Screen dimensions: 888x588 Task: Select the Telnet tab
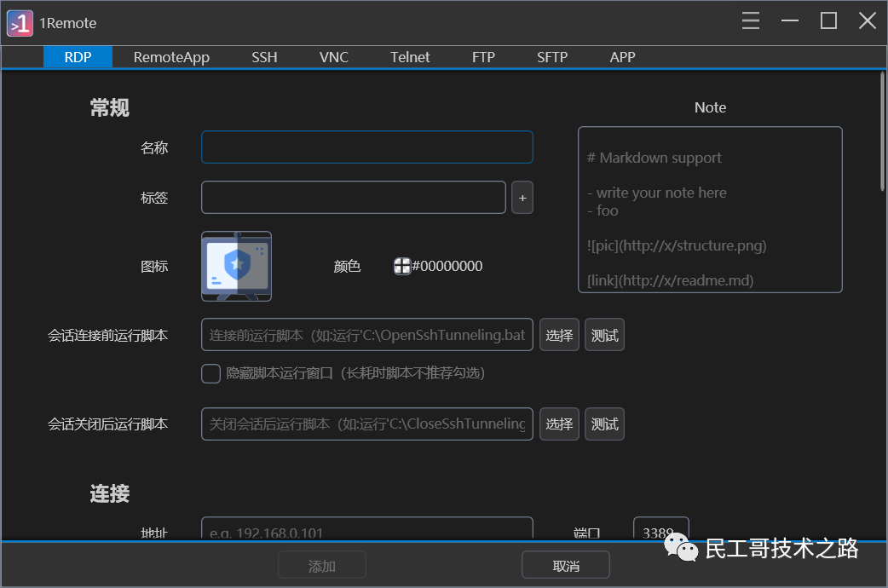tap(410, 57)
